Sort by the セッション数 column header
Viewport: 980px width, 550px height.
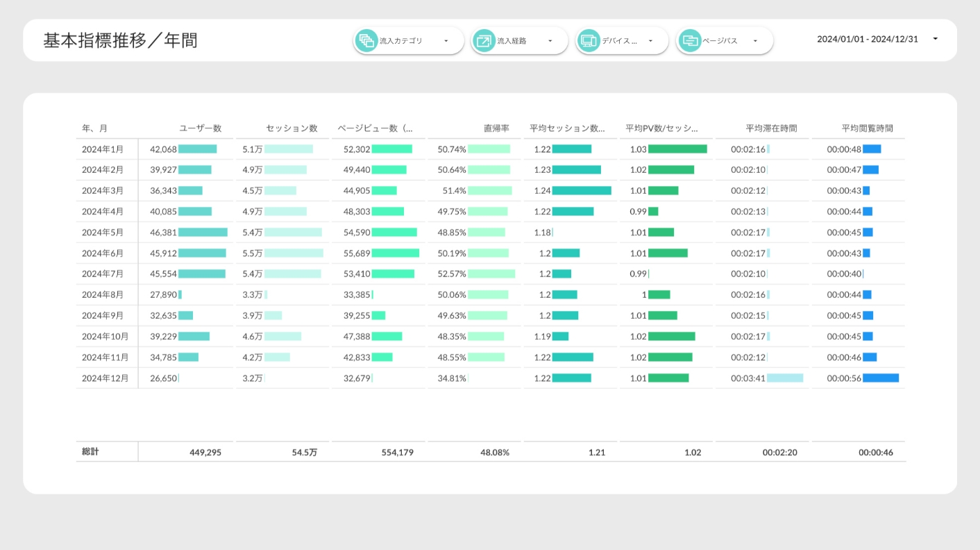pos(292,128)
